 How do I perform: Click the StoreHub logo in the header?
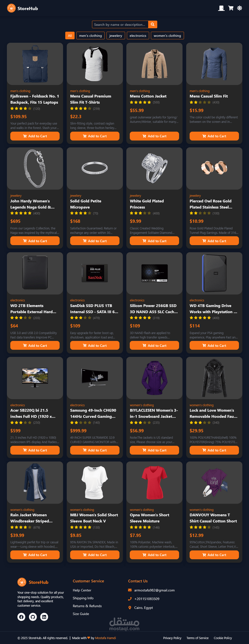click(x=23, y=8)
